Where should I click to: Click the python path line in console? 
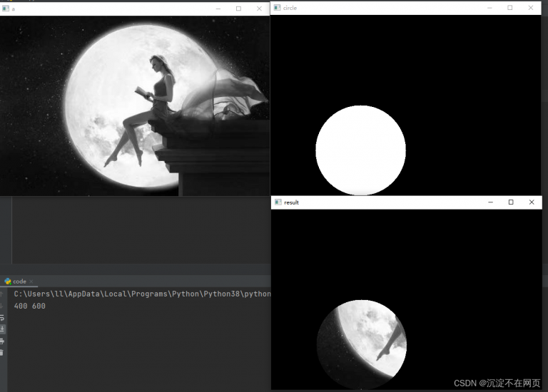(x=142, y=294)
